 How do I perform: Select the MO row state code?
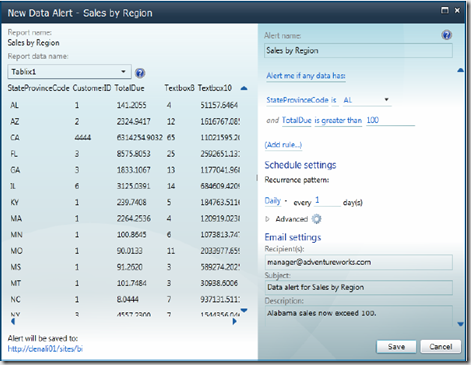pyautogui.click(x=16, y=251)
